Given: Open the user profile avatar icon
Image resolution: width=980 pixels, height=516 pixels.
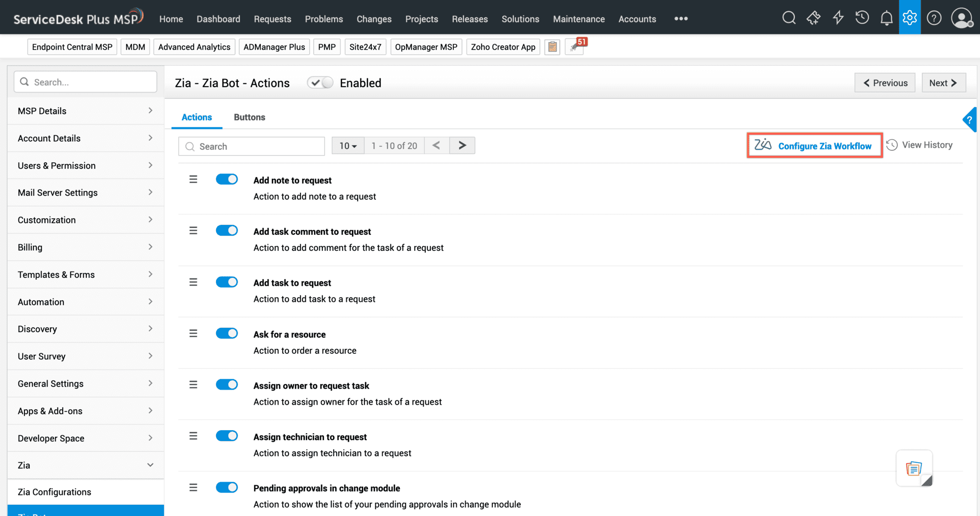Looking at the screenshot, I should (961, 18).
